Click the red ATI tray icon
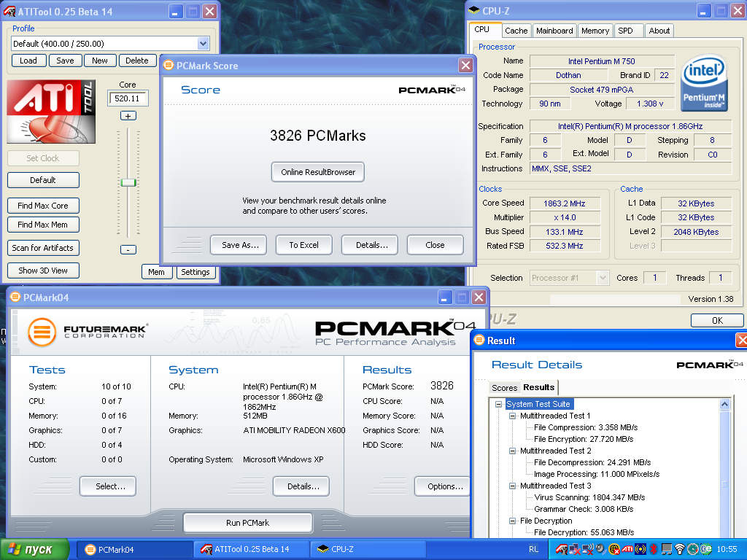The height and width of the screenshot is (560, 747). [x=627, y=549]
